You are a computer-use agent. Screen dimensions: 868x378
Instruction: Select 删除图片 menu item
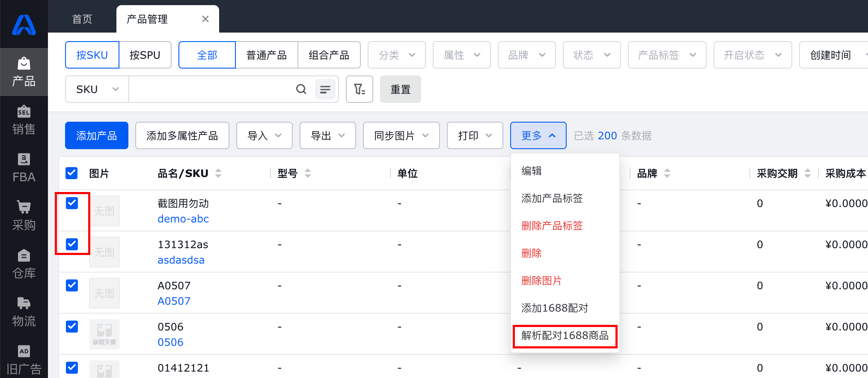(x=565, y=281)
